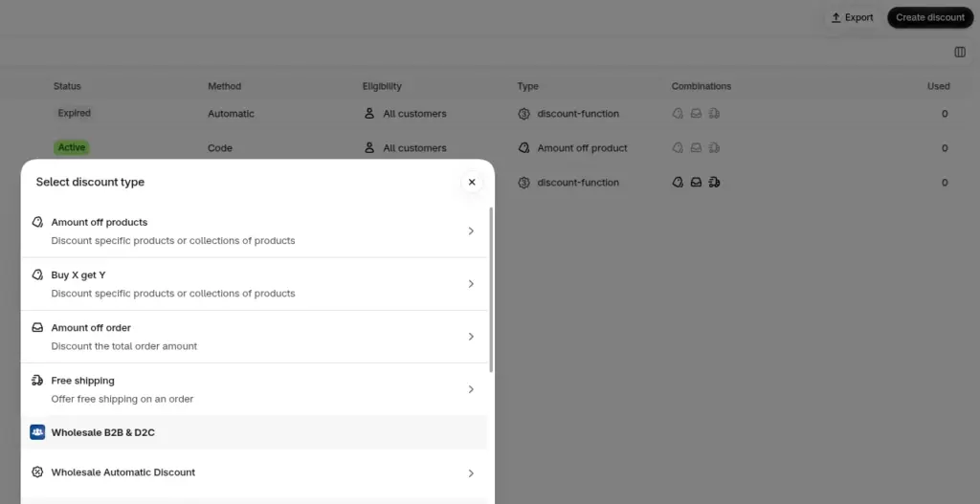
Task: Click order combination icon in third row
Action: [696, 183]
